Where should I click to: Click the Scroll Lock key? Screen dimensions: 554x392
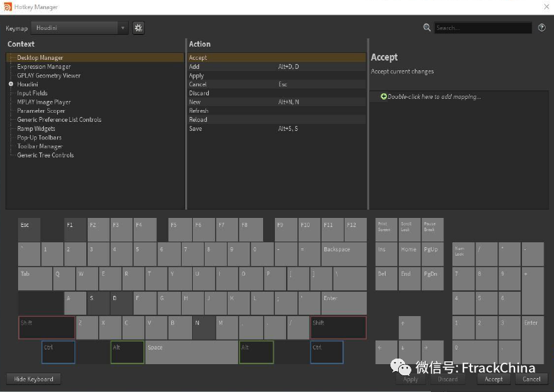coord(409,229)
